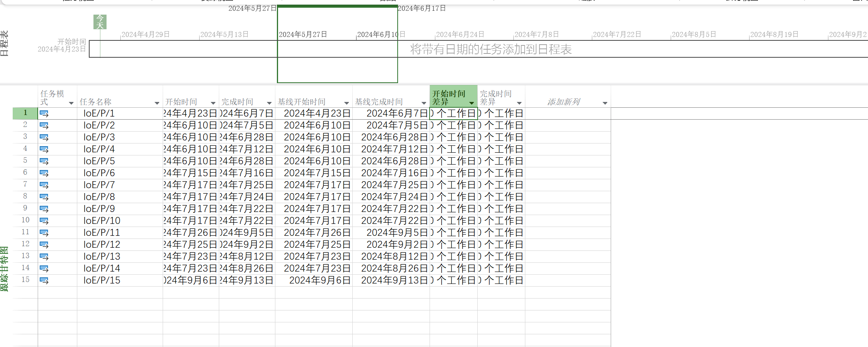
Task: Click task mode icon for IoE/P/7
Action: [44, 185]
